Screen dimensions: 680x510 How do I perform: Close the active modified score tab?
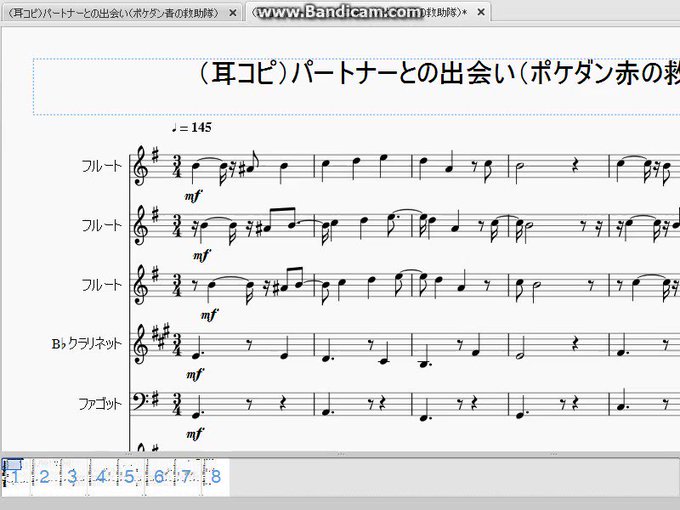coord(481,13)
